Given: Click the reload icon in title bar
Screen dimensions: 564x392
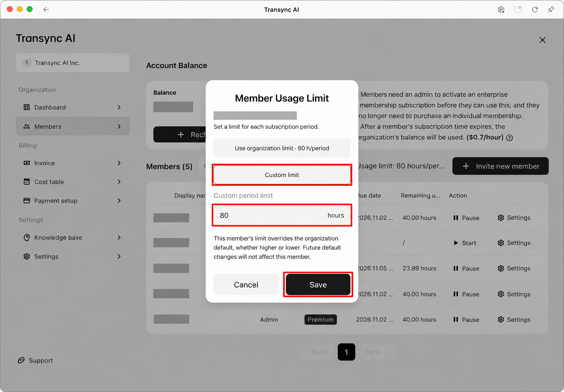Looking at the screenshot, I should (x=535, y=9).
